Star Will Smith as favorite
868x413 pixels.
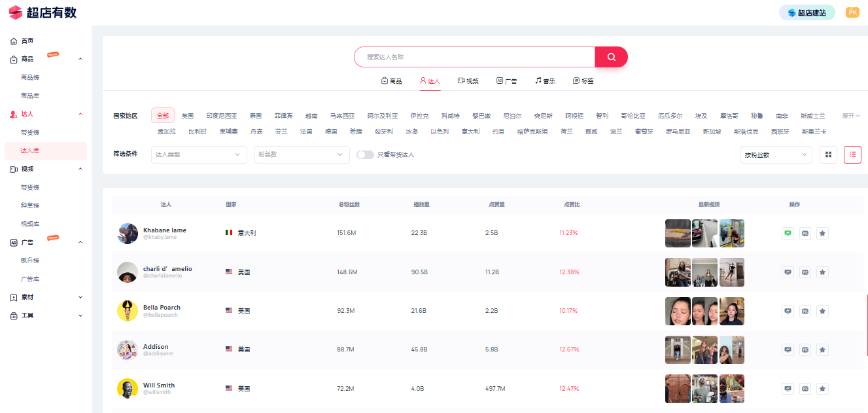[823, 389]
